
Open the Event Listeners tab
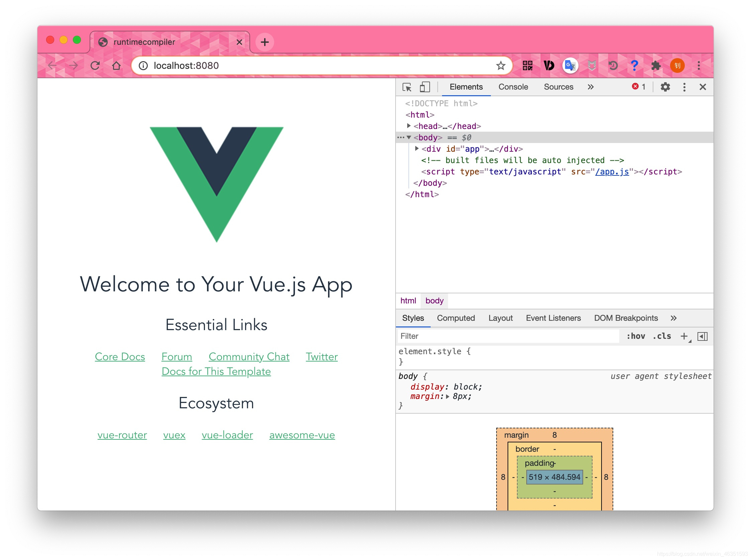coord(553,318)
